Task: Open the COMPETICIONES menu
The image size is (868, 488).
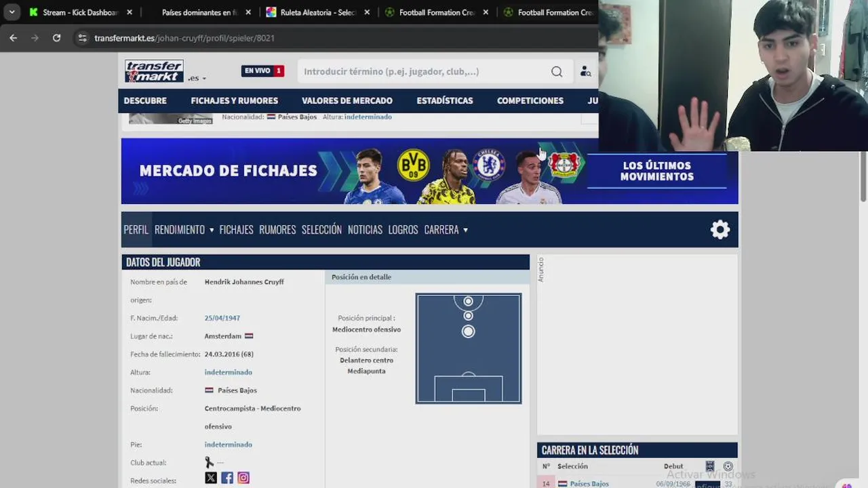Action: (x=530, y=100)
